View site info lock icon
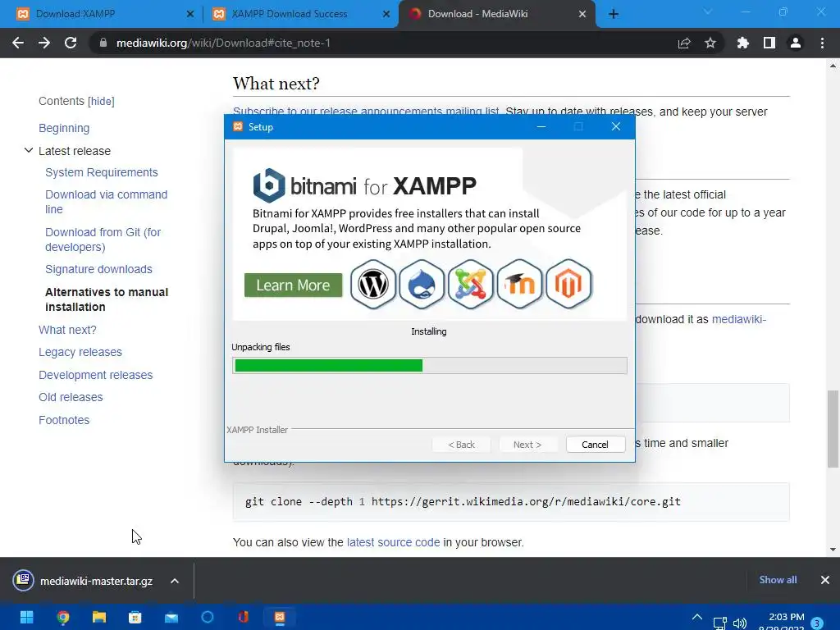The height and width of the screenshot is (630, 840). pyautogui.click(x=103, y=43)
